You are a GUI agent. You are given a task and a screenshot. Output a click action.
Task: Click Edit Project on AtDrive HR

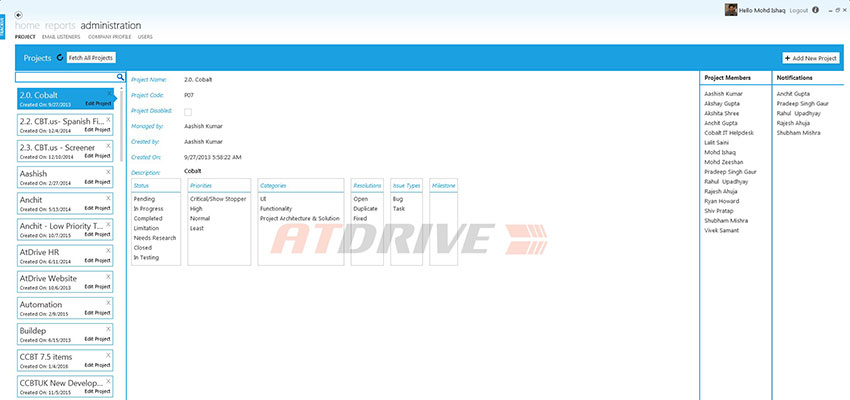tap(98, 260)
